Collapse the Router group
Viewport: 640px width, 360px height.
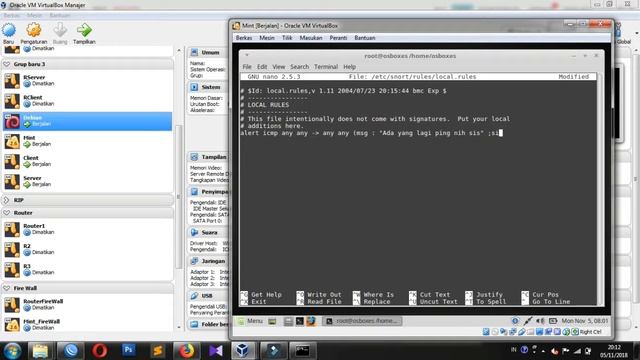coord(7,213)
